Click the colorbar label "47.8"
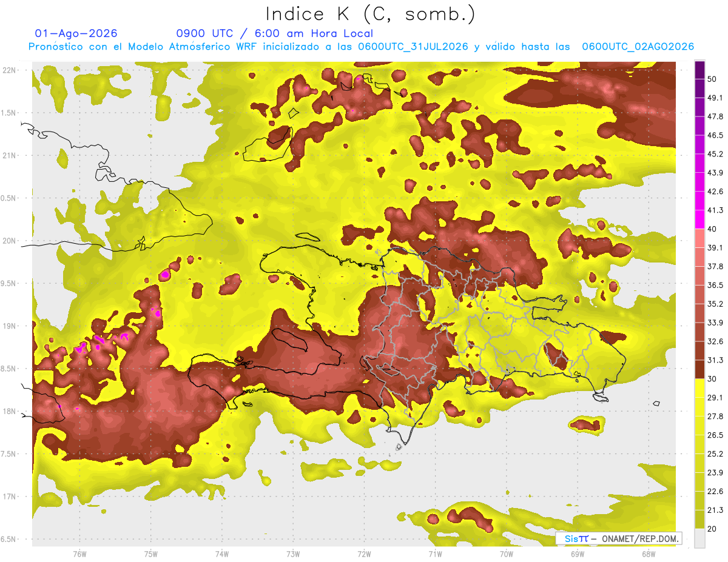The height and width of the screenshot is (562, 728). 715,116
